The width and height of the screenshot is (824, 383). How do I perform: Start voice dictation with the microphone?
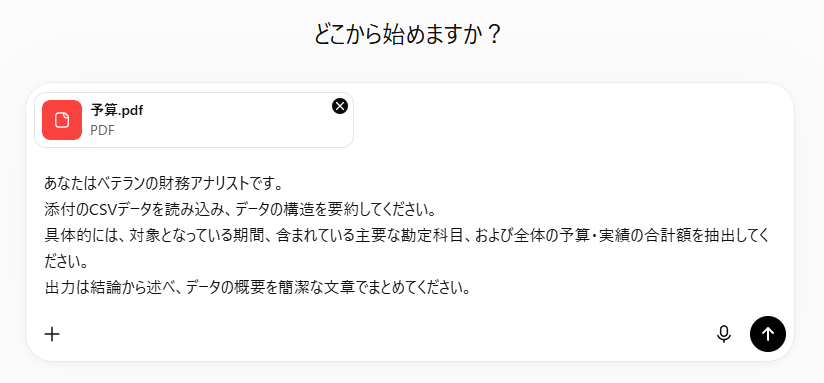click(724, 334)
